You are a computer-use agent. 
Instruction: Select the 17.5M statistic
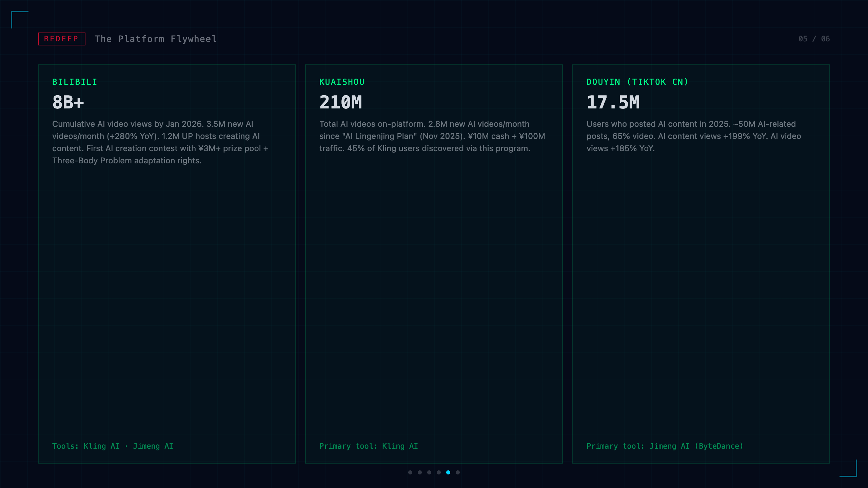(x=613, y=102)
